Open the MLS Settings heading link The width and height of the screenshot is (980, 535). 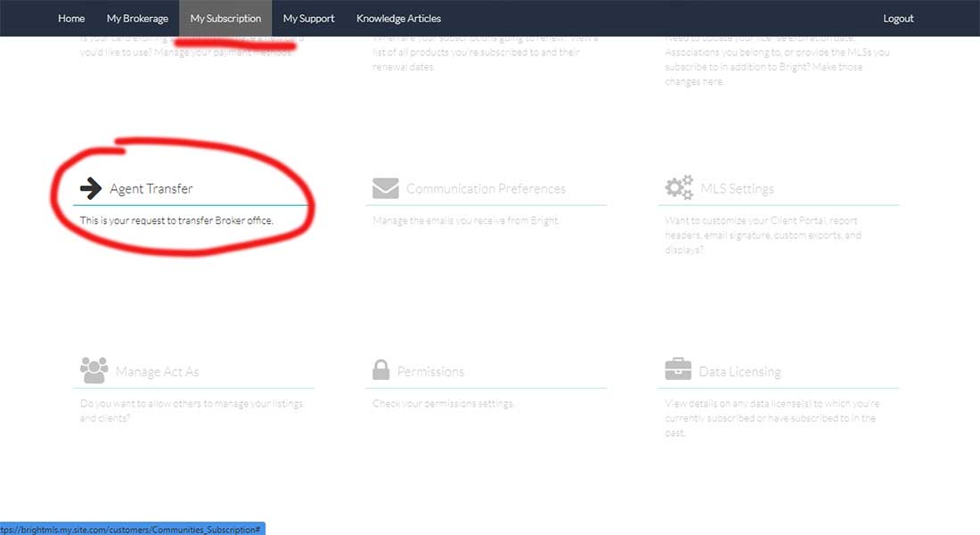737,188
